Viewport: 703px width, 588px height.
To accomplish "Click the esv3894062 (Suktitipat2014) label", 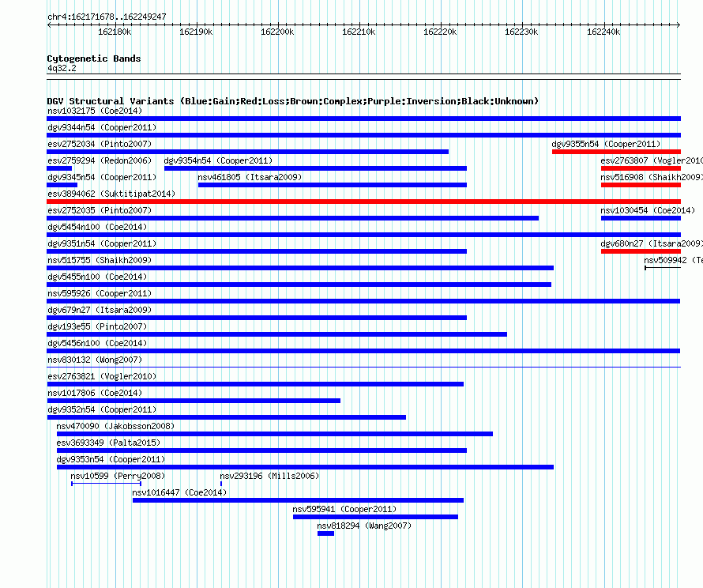I will 111,194.
